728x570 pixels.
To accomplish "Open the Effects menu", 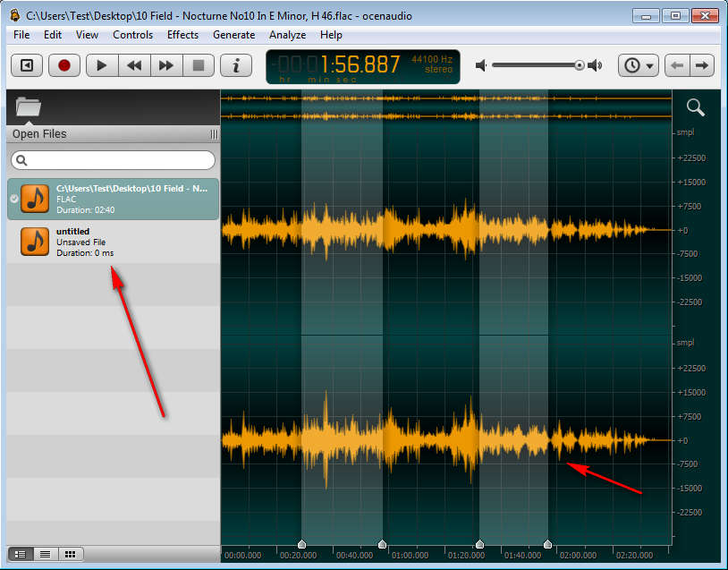I will coord(182,35).
